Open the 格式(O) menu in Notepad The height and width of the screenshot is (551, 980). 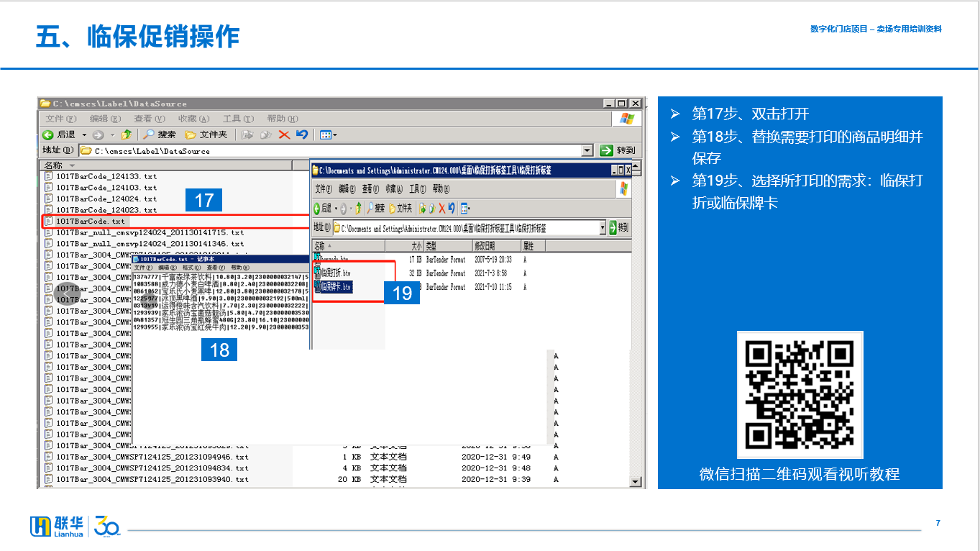[191, 268]
